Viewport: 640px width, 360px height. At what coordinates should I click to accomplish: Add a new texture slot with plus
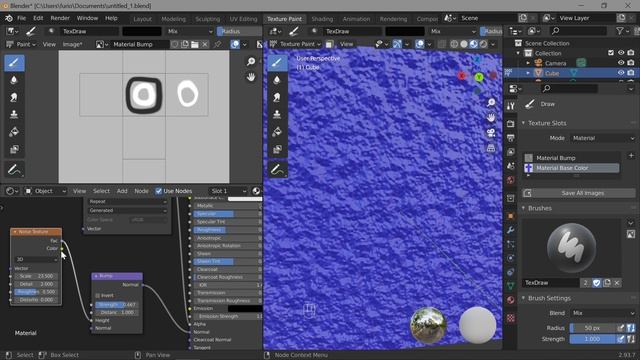click(x=631, y=156)
